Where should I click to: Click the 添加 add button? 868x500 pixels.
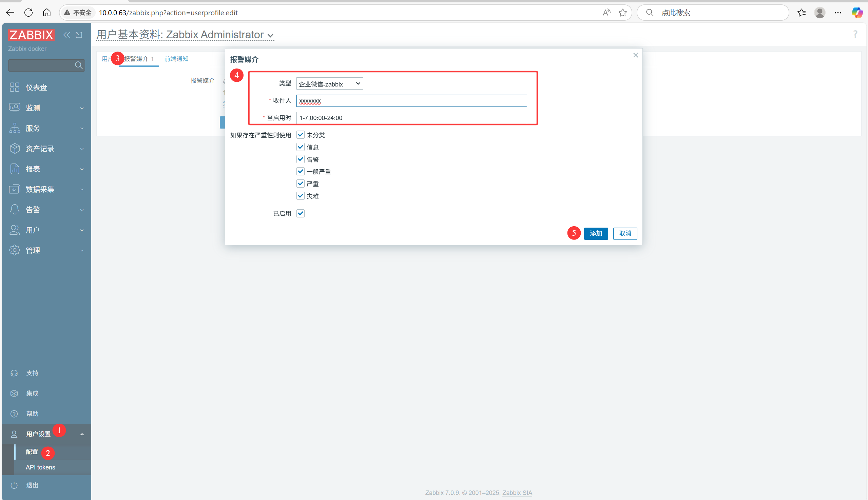tap(596, 233)
